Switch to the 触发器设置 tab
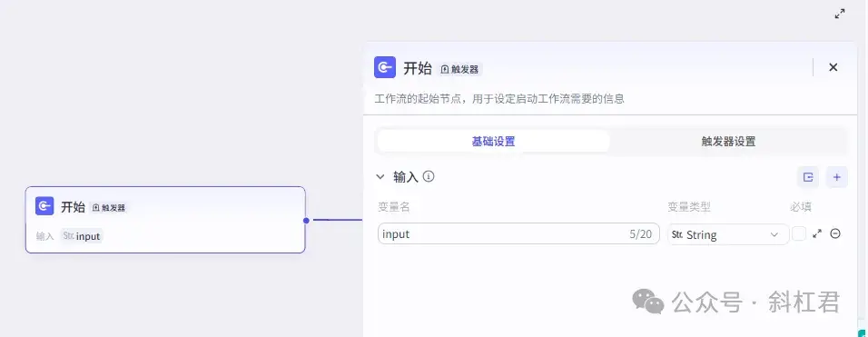 pos(728,141)
